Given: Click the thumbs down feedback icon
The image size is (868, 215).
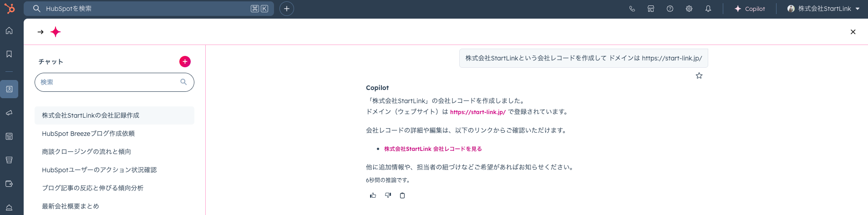Looking at the screenshot, I should tap(388, 195).
